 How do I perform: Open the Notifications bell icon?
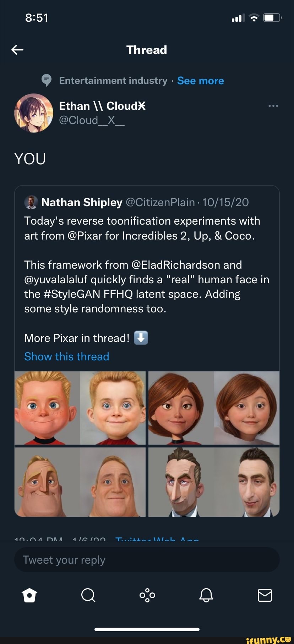(x=206, y=595)
